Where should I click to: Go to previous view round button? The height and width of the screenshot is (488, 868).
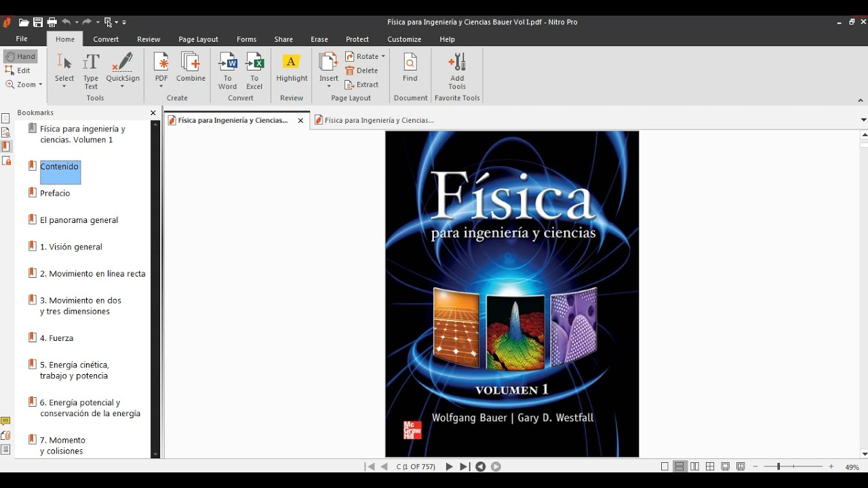pyautogui.click(x=481, y=467)
